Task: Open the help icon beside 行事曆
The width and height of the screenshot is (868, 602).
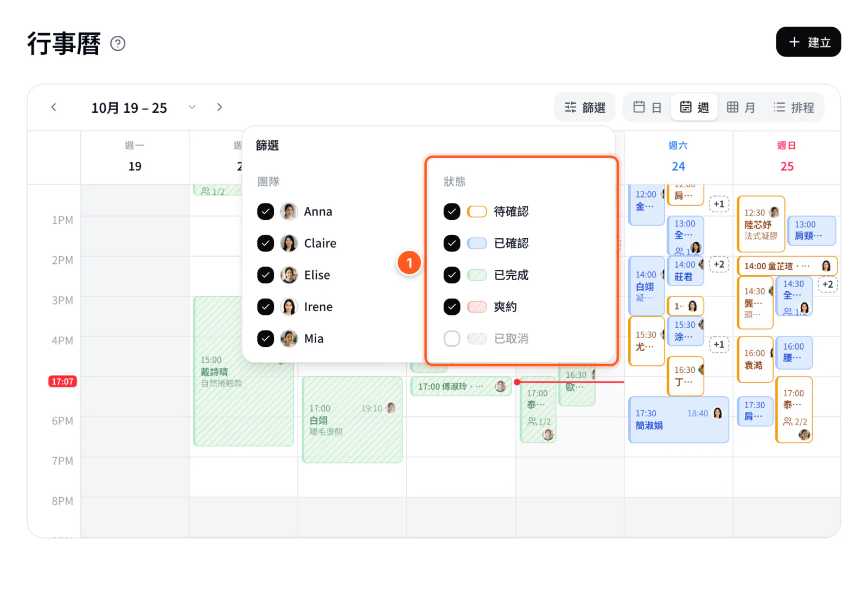Action: (118, 43)
